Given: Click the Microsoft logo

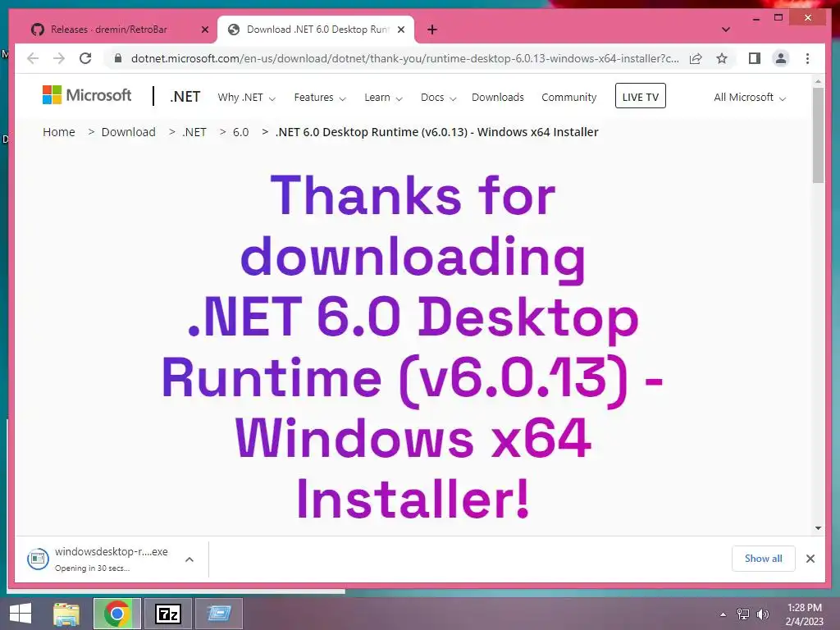Looking at the screenshot, I should pyautogui.click(x=87, y=95).
